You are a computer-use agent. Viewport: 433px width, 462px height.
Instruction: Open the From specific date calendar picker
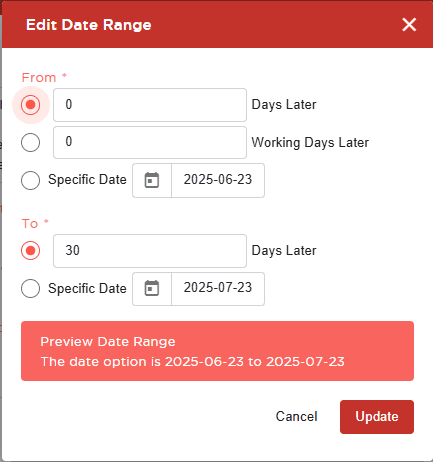[x=152, y=180]
